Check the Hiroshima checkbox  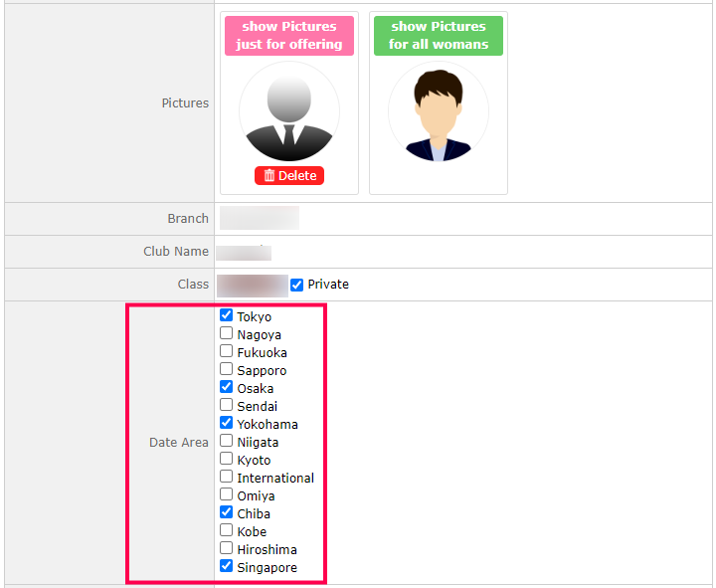(x=227, y=548)
